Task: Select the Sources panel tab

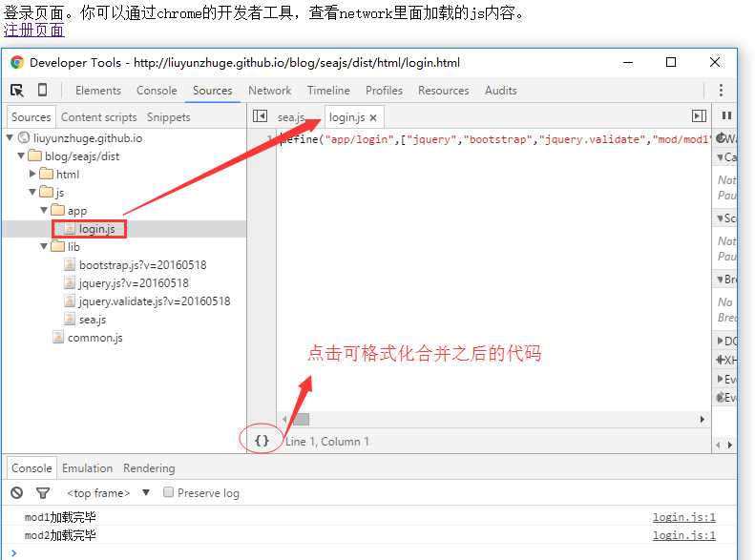Action: 212,91
